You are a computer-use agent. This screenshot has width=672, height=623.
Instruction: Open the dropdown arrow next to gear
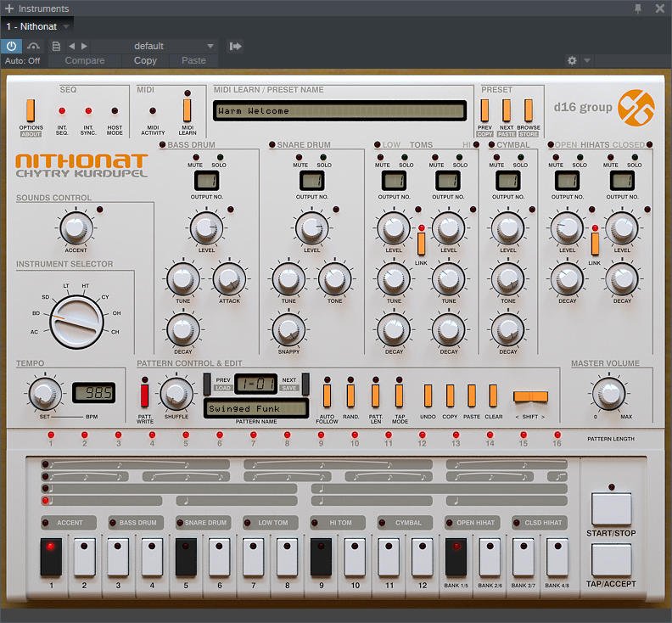(586, 60)
